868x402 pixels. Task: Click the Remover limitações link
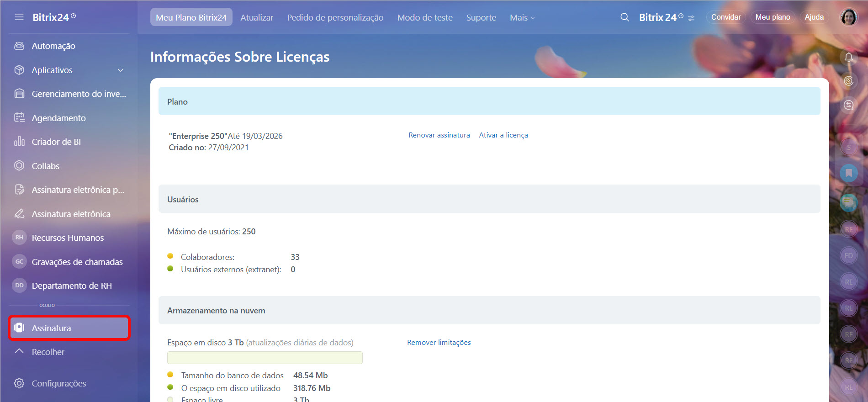[439, 342]
